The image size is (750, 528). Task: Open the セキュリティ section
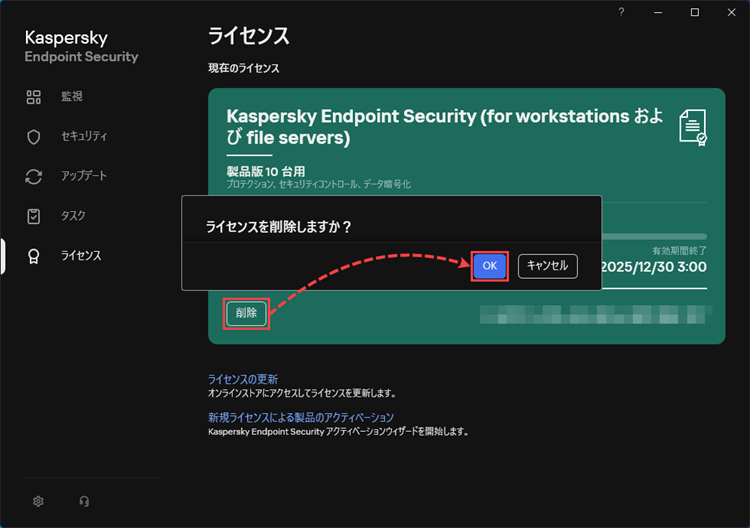[x=84, y=136]
